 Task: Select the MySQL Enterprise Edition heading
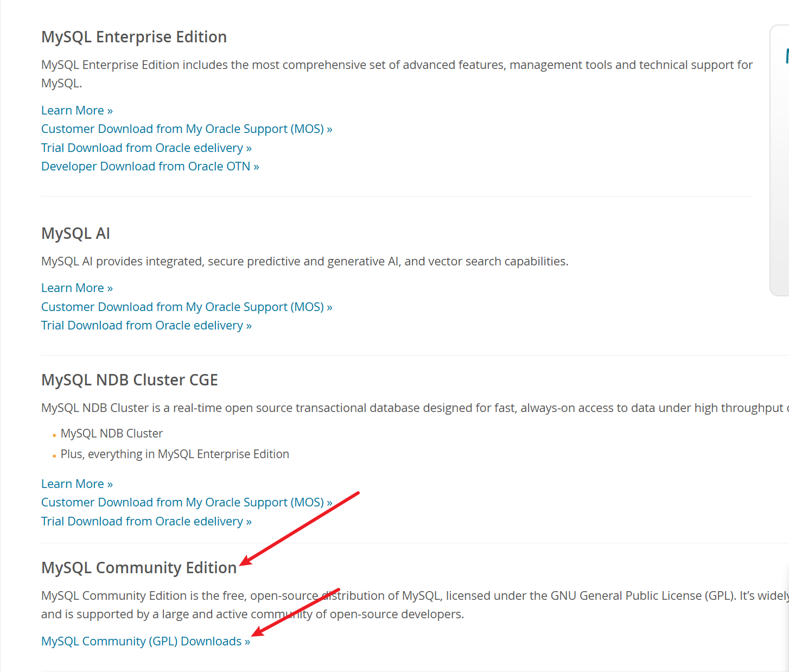tap(134, 37)
